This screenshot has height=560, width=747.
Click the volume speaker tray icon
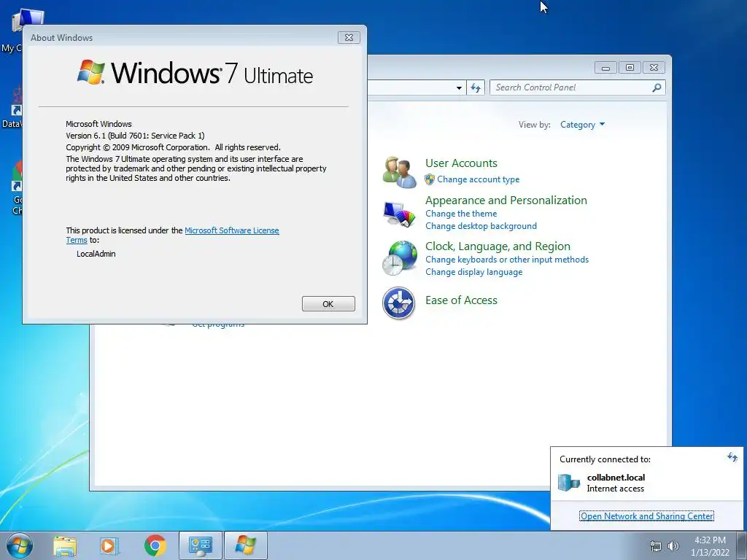coord(673,546)
